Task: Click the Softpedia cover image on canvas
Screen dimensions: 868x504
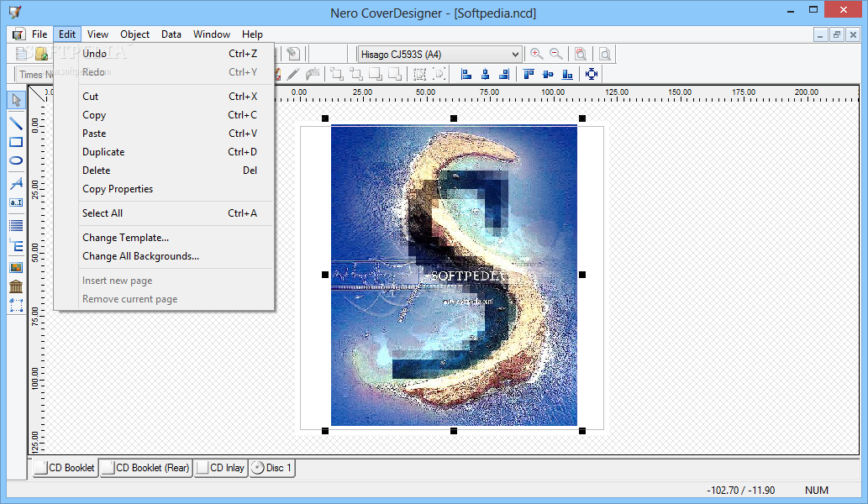Action: 454,276
